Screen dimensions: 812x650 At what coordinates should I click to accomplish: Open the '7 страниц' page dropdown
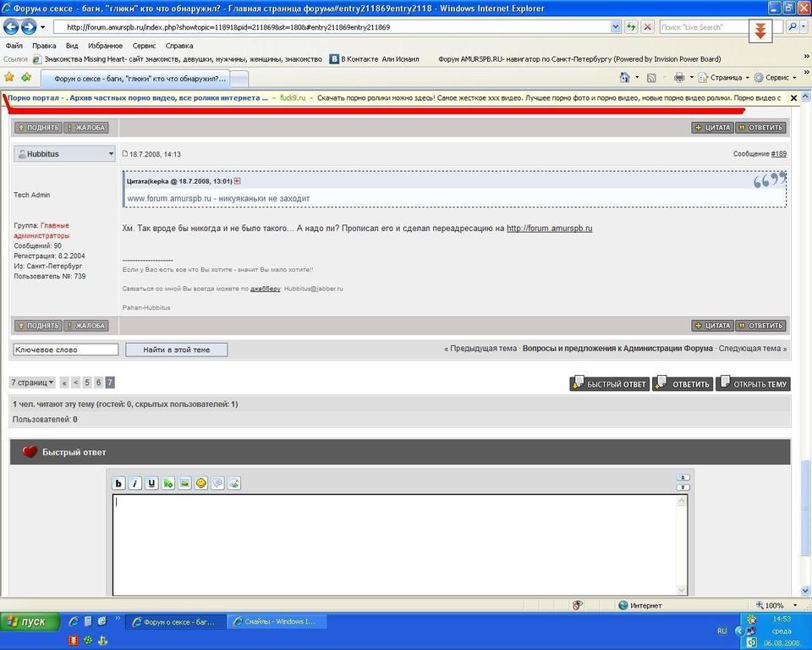(33, 383)
